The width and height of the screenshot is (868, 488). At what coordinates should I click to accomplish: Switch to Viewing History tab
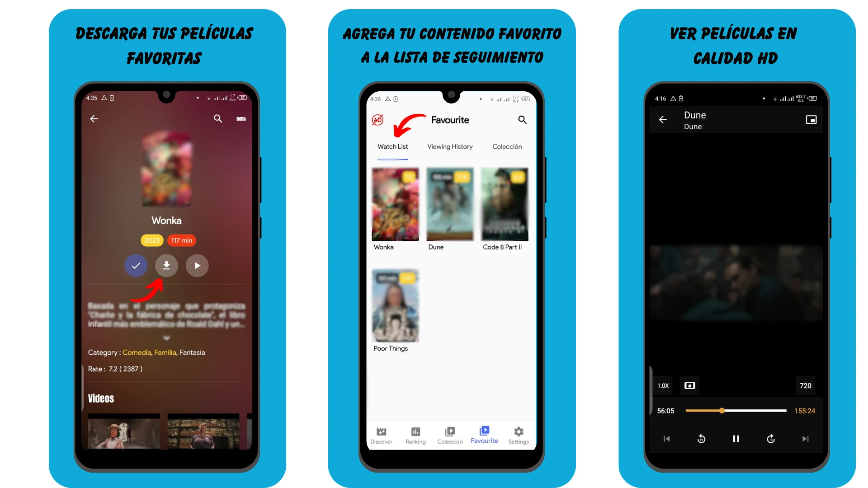click(449, 146)
